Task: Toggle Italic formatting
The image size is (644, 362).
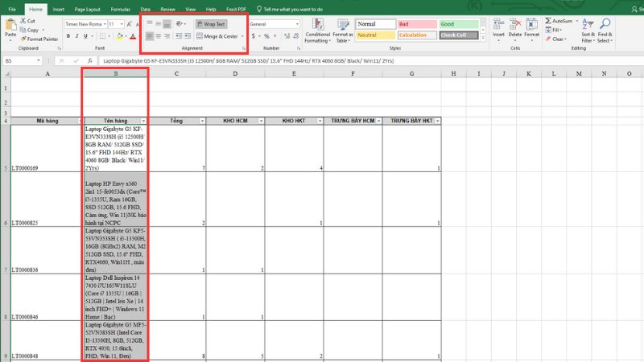Action: [76, 36]
